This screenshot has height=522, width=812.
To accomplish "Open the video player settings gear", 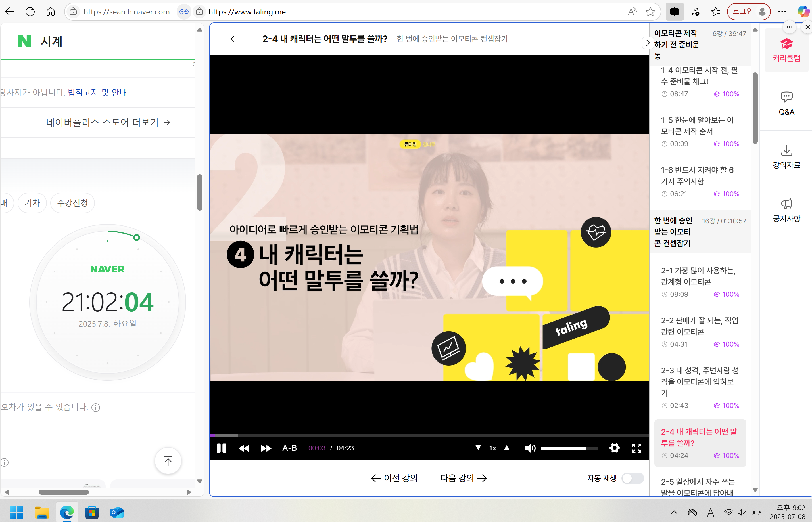I will [x=614, y=448].
